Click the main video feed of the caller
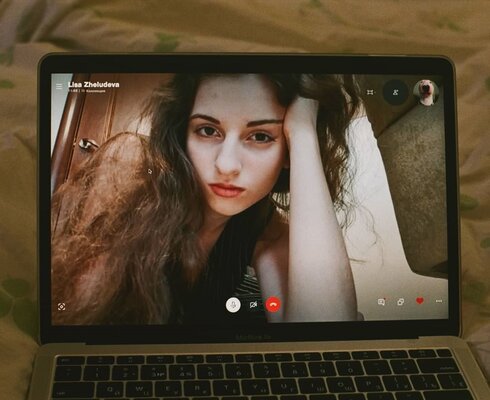Image resolution: width=490 pixels, height=400 pixels. point(249,198)
